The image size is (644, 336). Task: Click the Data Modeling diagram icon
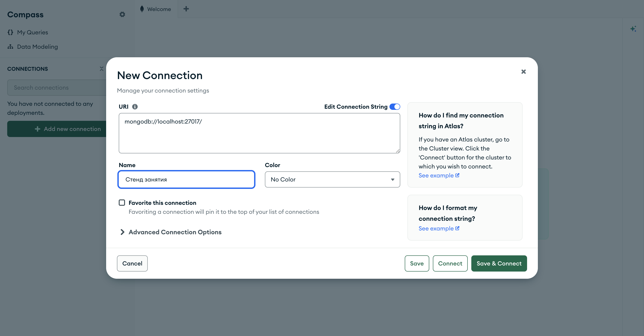pyautogui.click(x=10, y=47)
